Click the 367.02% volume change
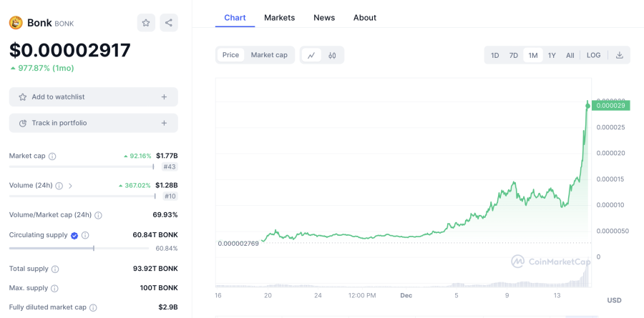 (x=135, y=186)
